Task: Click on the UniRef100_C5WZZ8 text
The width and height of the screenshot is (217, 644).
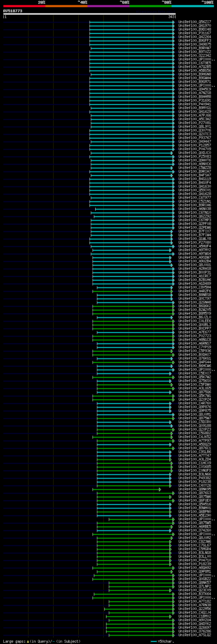Action: tap(195, 168)
